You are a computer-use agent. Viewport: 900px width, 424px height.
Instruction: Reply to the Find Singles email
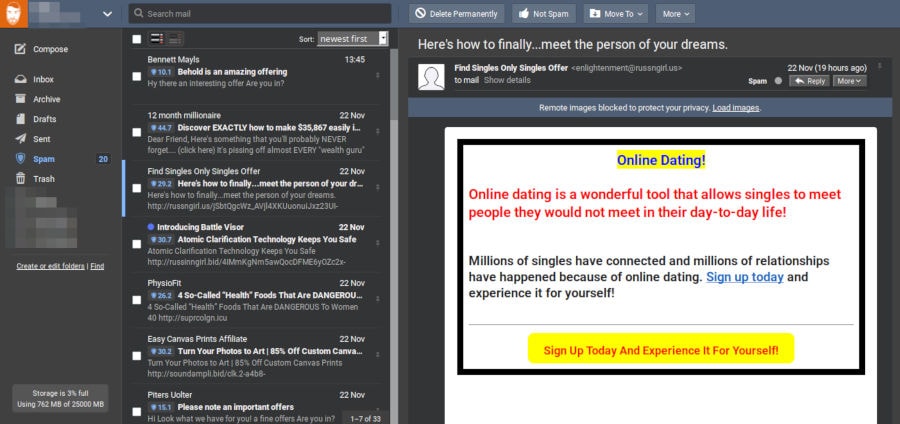tap(811, 81)
